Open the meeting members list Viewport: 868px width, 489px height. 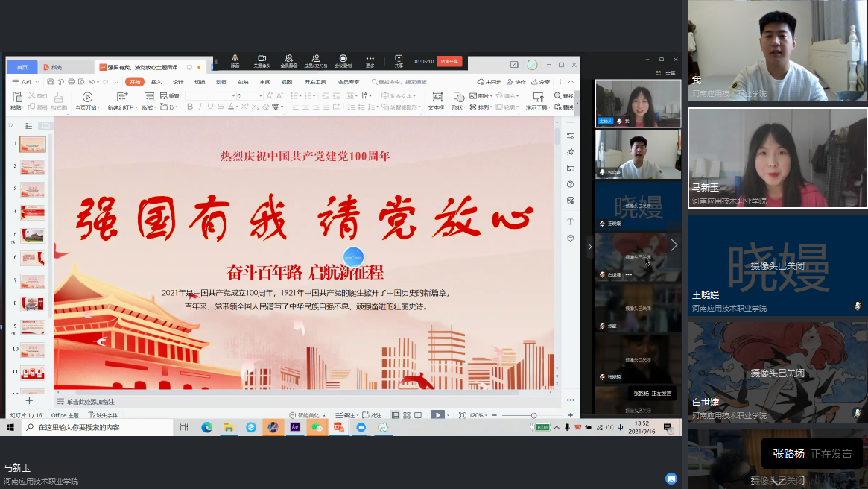pos(316,60)
